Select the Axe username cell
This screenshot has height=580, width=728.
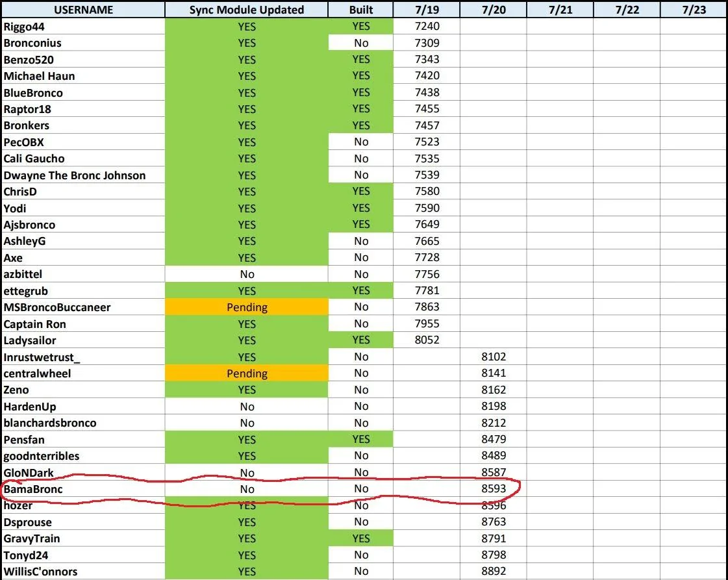click(x=83, y=258)
